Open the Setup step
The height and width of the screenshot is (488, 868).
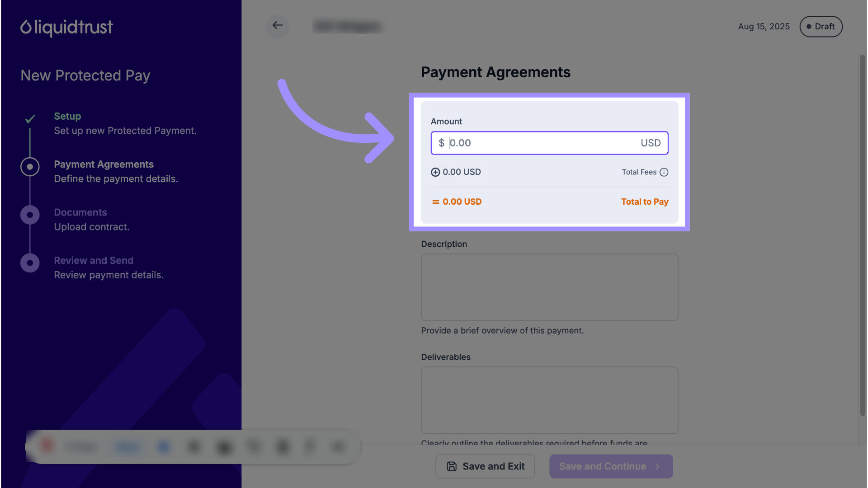[67, 116]
